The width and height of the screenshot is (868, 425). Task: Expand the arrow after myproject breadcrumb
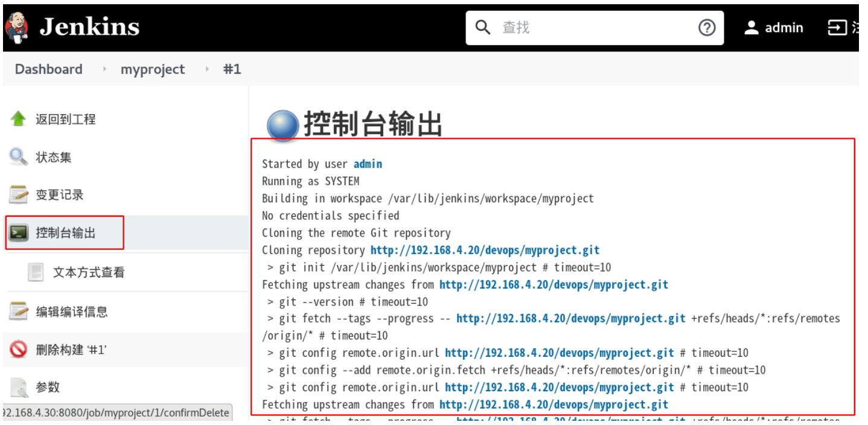tap(206, 69)
